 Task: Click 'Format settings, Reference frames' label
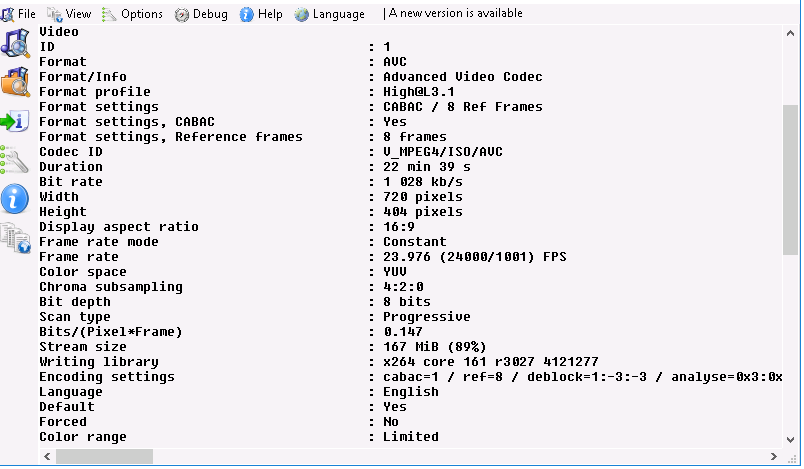point(171,137)
